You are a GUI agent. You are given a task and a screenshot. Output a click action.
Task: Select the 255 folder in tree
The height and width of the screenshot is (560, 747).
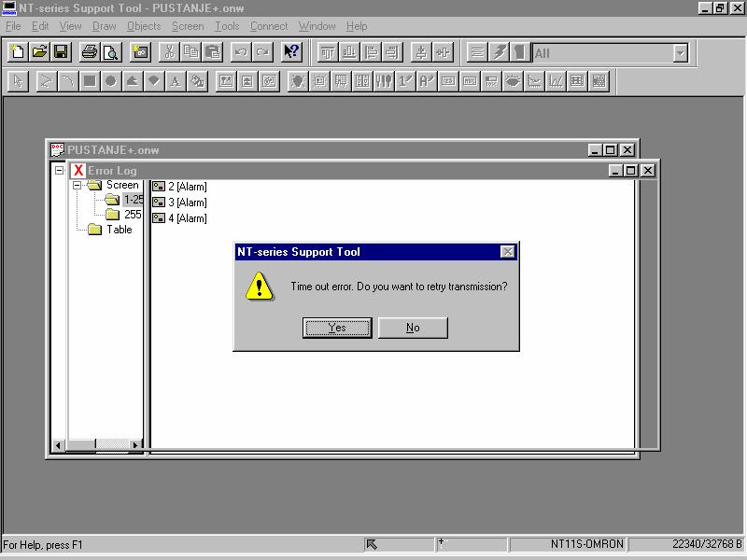coord(133,215)
